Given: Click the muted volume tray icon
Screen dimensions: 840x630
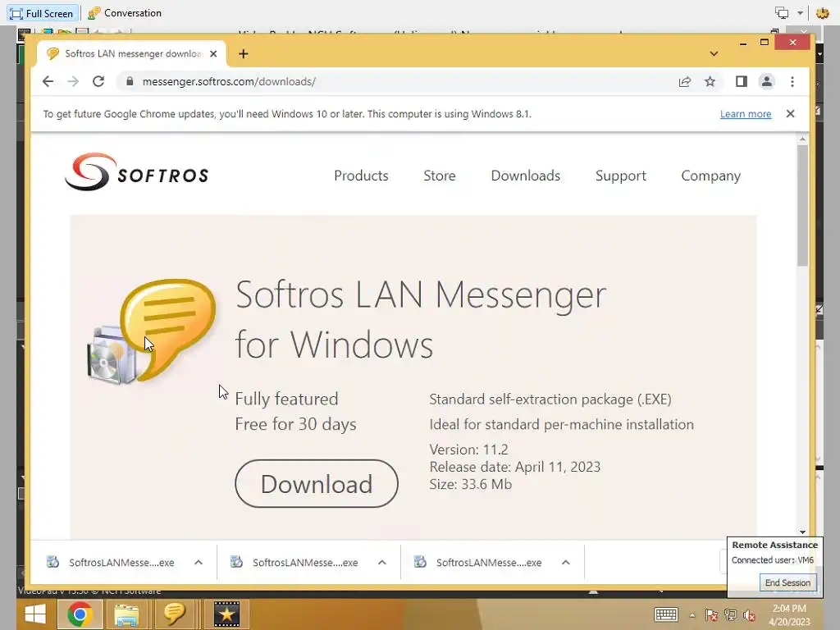Looking at the screenshot, I should click(x=749, y=615).
